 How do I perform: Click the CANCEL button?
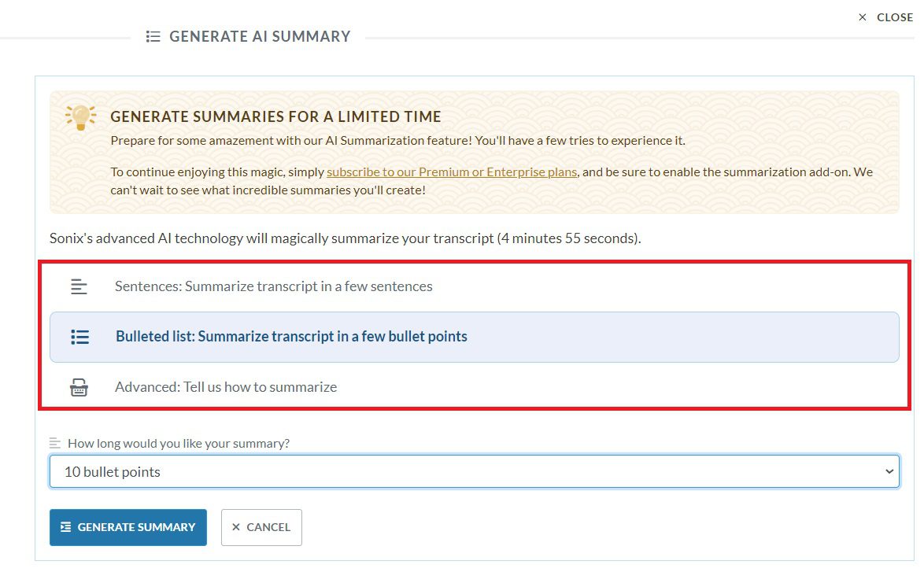tap(262, 527)
